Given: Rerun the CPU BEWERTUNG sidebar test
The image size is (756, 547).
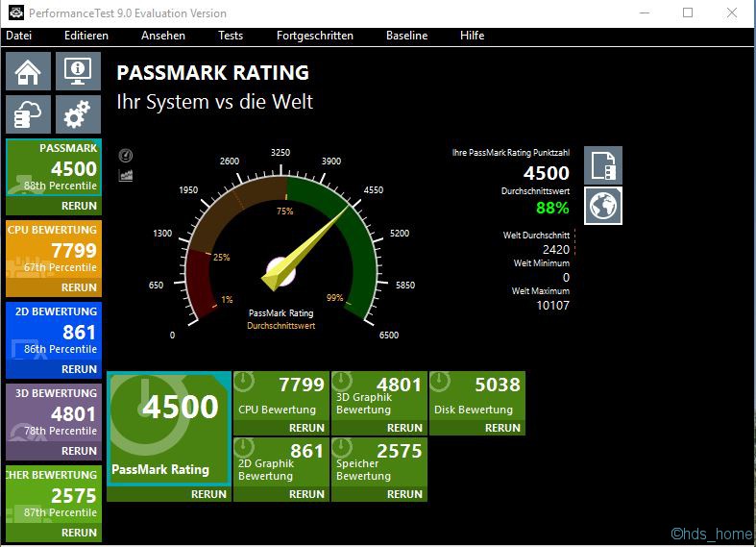Looking at the screenshot, I should [79, 287].
